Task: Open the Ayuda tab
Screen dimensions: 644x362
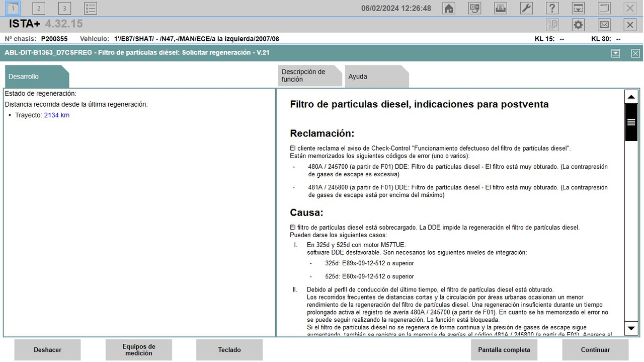Action: [x=377, y=77]
